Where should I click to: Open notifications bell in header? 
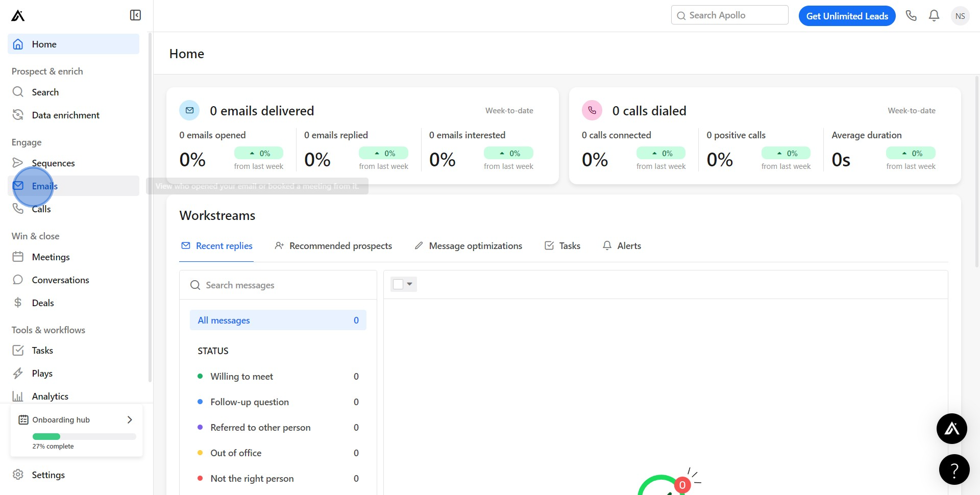(x=934, y=16)
